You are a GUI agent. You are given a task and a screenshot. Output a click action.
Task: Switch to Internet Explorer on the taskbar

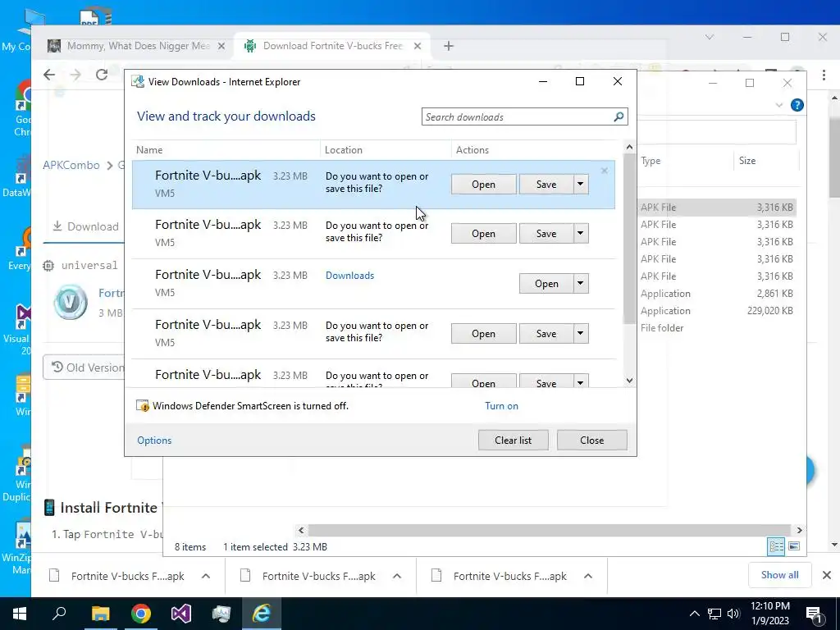pyautogui.click(x=262, y=614)
